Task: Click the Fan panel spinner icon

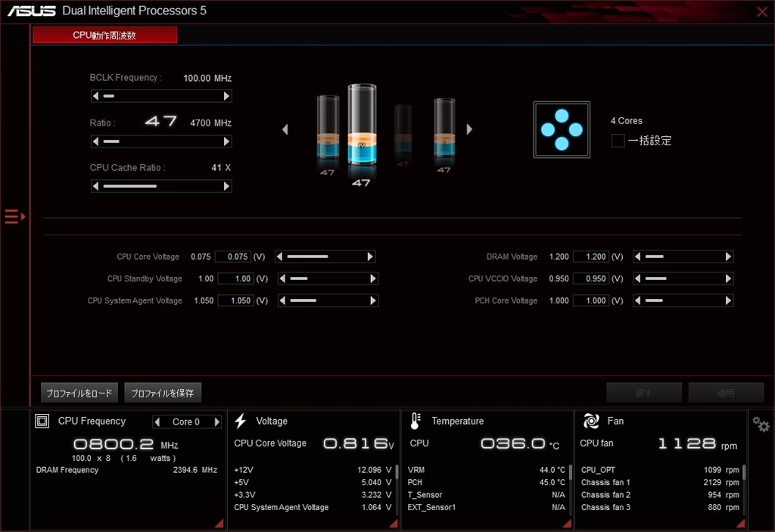Action: tap(591, 421)
